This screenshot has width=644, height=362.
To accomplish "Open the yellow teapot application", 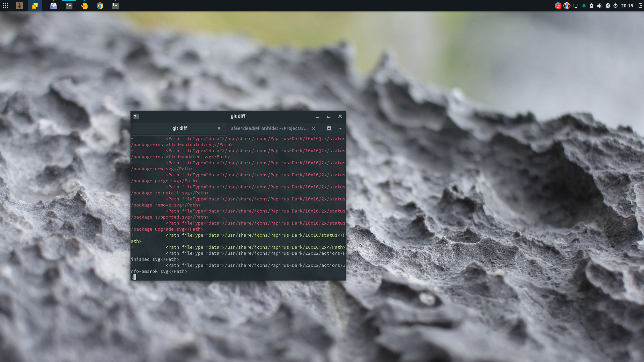I will pos(85,6).
